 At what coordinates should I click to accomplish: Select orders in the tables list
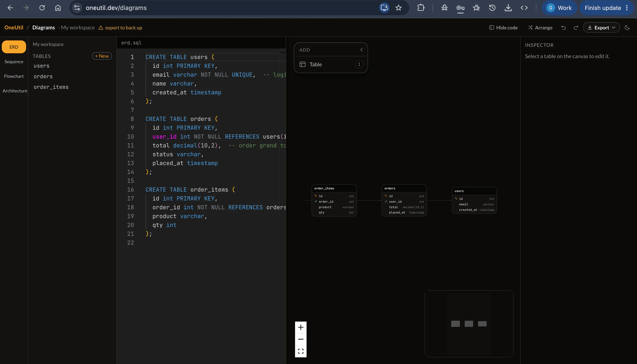click(x=43, y=76)
